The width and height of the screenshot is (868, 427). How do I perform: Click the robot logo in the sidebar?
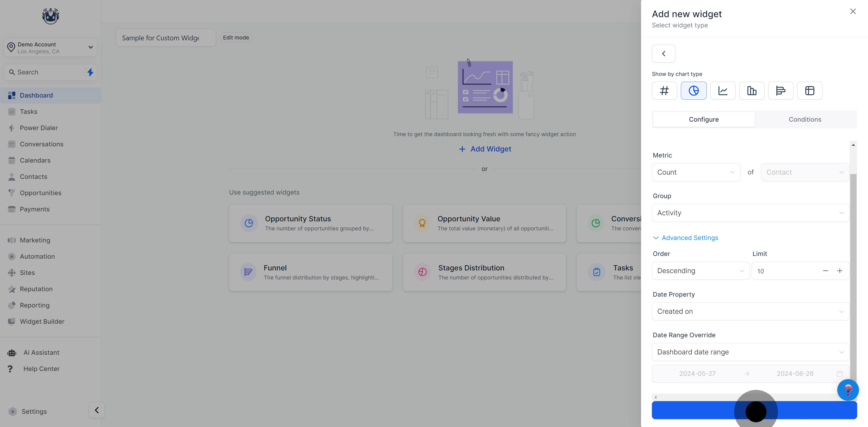[x=51, y=16]
